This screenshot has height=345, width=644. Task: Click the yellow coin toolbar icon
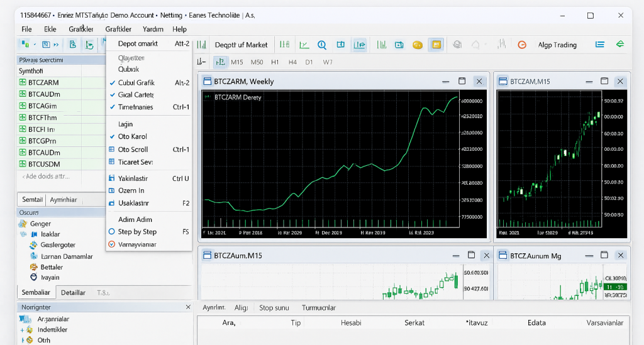pyautogui.click(x=418, y=45)
